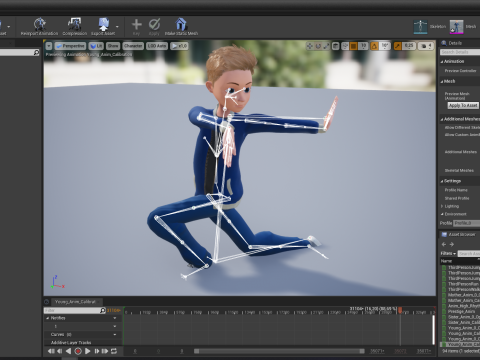This screenshot has width=480, height=360.
Task: Collapse the Additional Meshes section
Action: pos(442,119)
